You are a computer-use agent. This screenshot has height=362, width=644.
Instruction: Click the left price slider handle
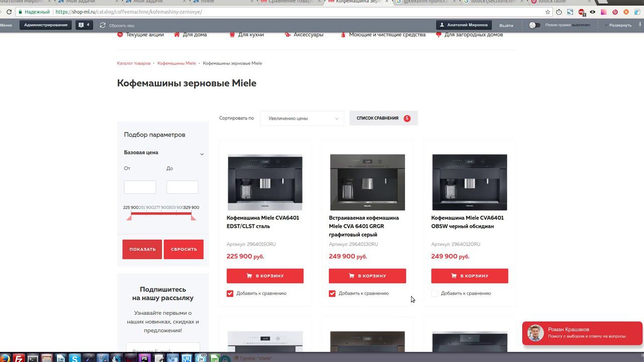[129, 217]
